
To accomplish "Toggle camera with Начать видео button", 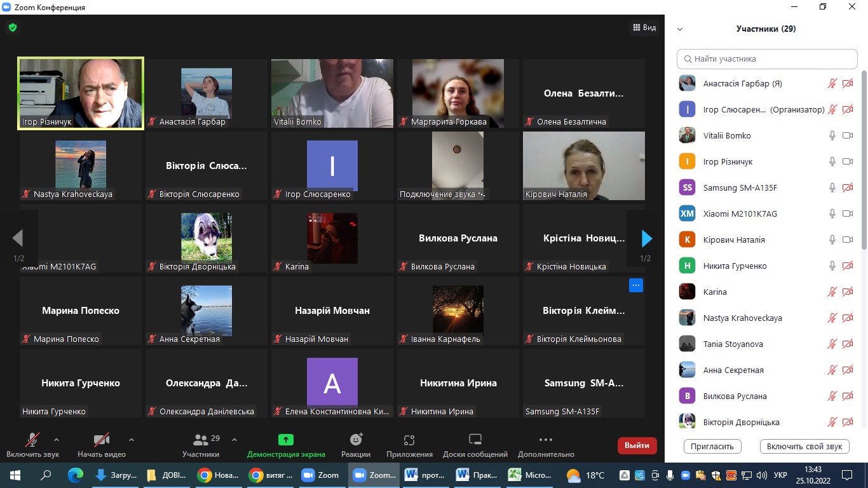I will [101, 440].
